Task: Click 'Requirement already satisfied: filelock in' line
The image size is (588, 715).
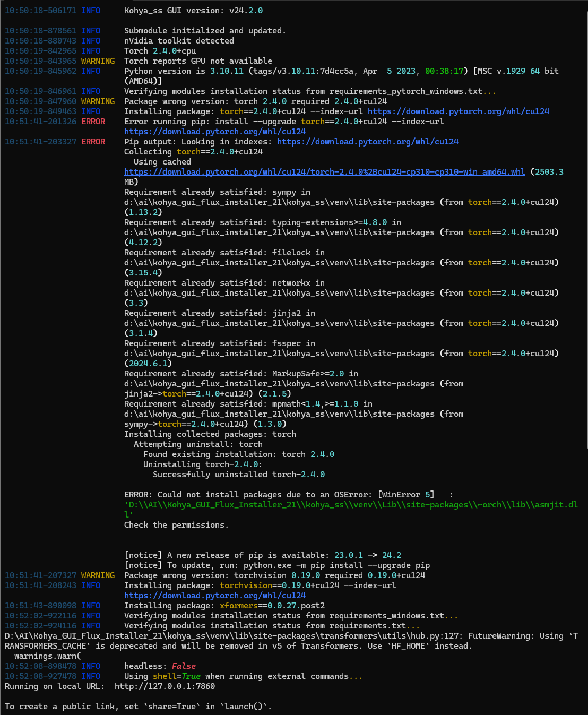Action: click(224, 253)
